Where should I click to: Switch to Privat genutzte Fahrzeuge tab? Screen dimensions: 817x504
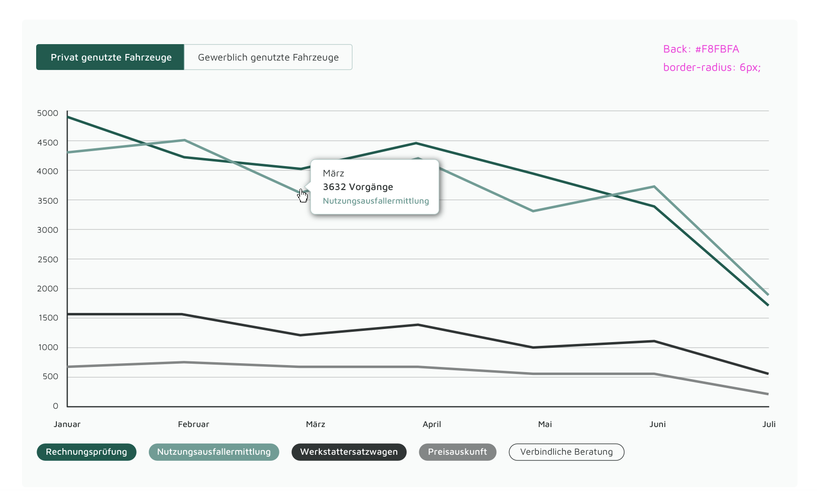point(111,57)
